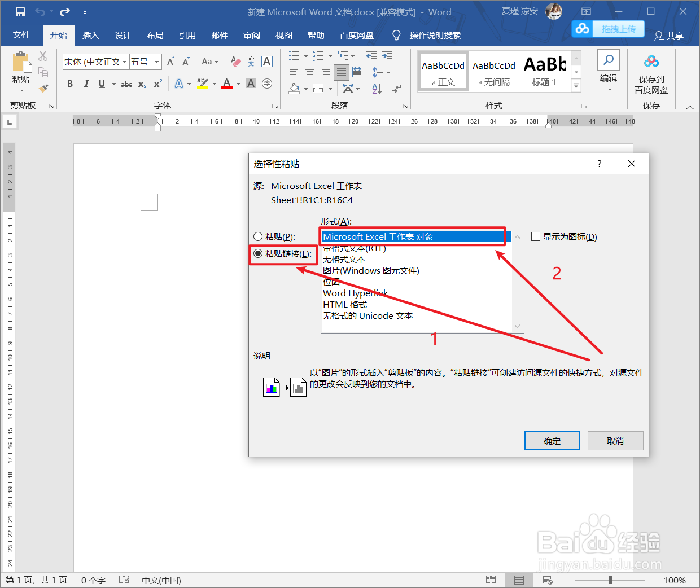Viewport: 700px width, 588px height.
Task: Increase paragraph indent
Action: click(387, 56)
